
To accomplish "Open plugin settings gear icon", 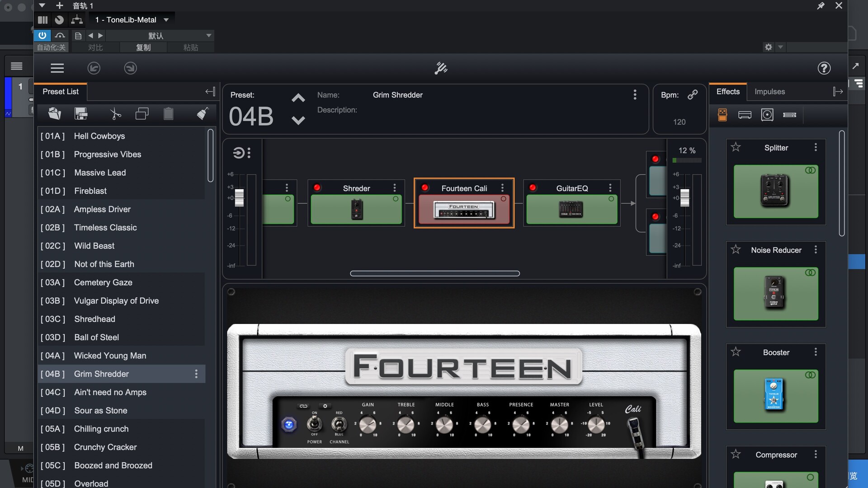I will pyautogui.click(x=768, y=47).
